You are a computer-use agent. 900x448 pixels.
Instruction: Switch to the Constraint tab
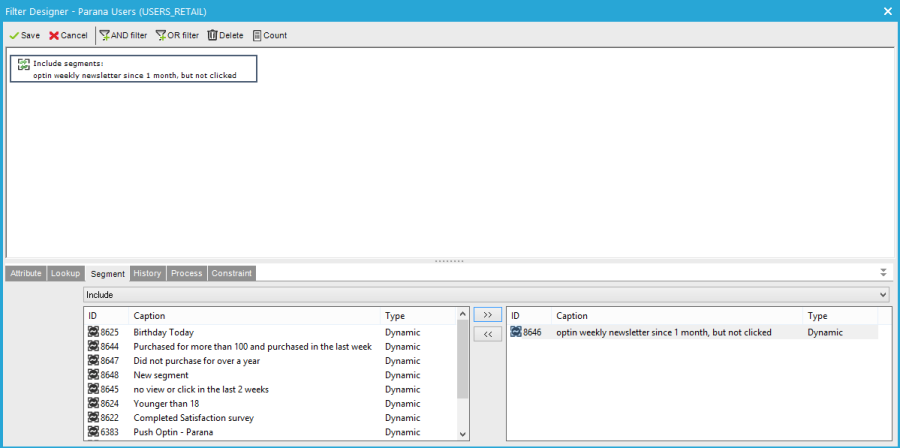[231, 273]
